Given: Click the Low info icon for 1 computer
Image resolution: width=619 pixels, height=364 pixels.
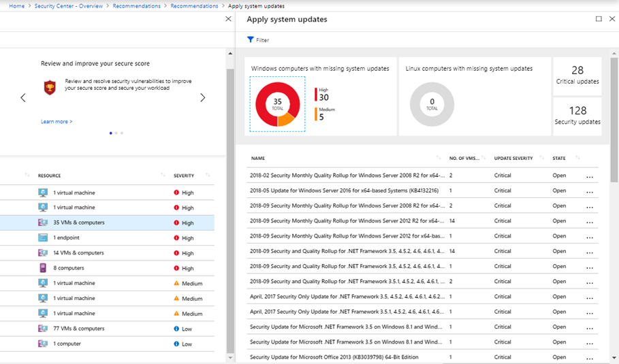Looking at the screenshot, I should click(176, 344).
